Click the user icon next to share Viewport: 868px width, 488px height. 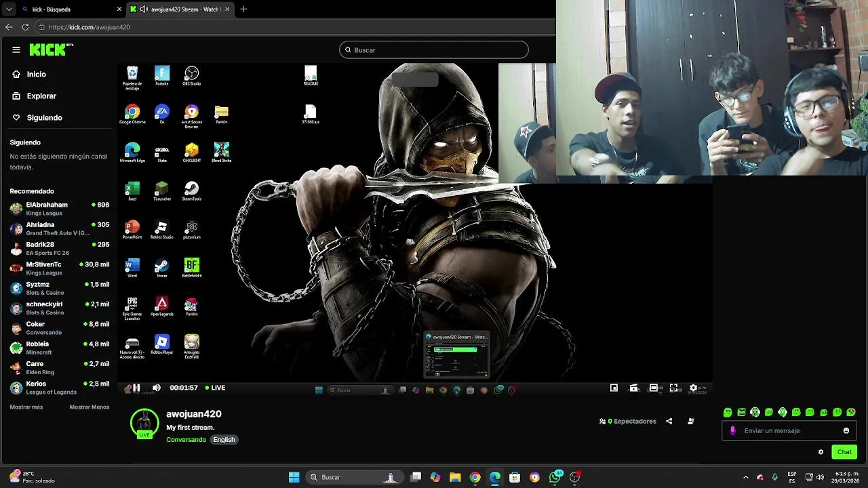(x=691, y=422)
